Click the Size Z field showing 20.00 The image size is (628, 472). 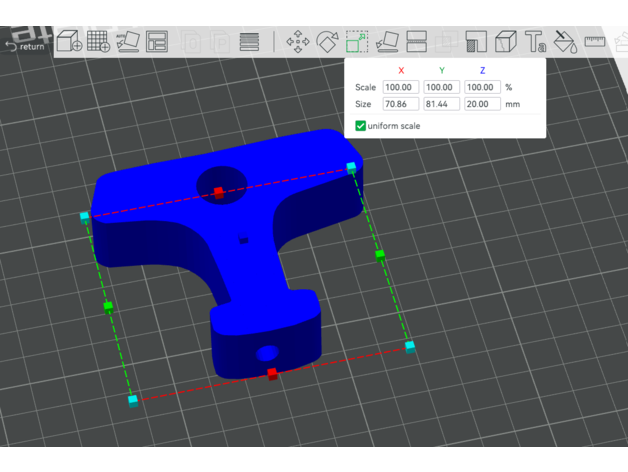point(482,103)
